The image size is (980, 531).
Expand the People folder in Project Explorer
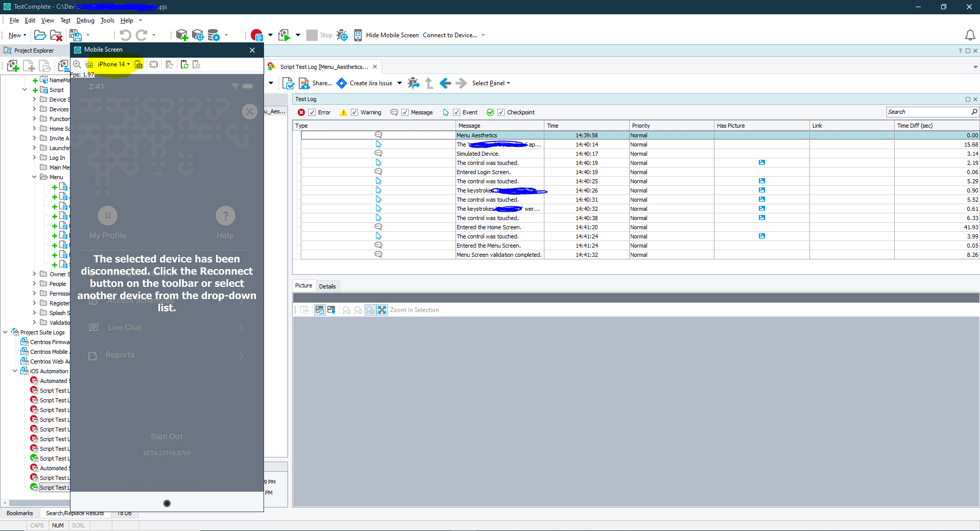point(34,284)
